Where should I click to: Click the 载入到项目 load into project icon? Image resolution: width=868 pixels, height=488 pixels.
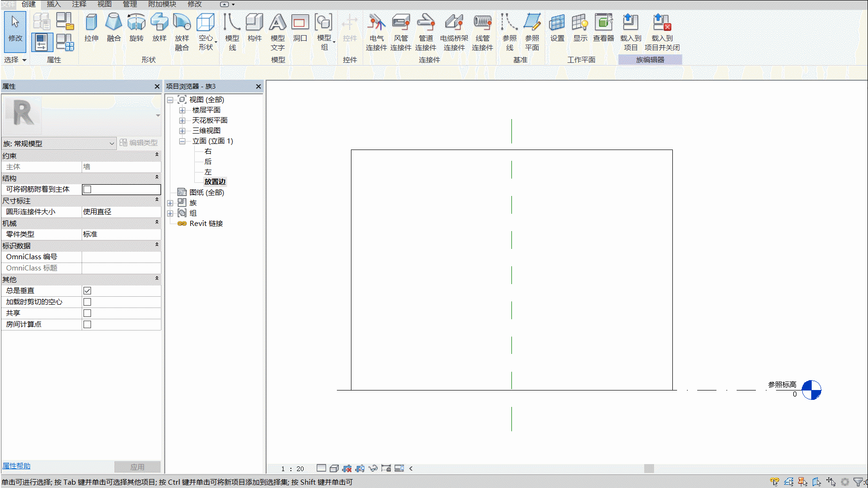coord(631,32)
